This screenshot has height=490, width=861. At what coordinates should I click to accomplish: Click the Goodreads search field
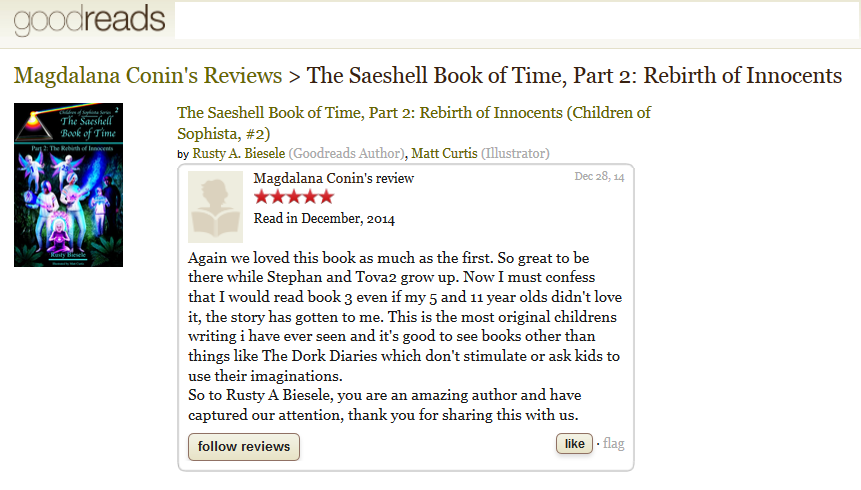tap(516, 21)
